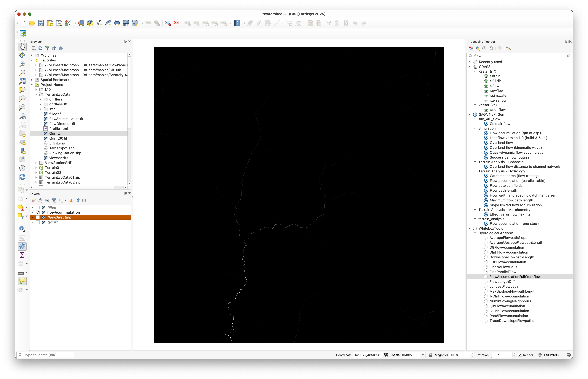Click the EPSG:26915 CRS button
The image size is (588, 379).
(549, 355)
